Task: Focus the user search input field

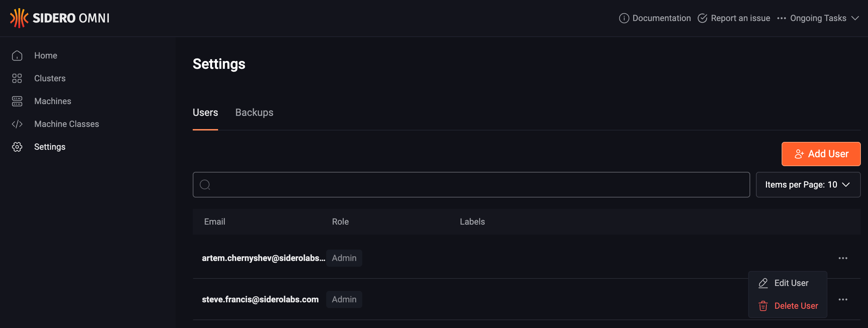Action: tap(471, 185)
